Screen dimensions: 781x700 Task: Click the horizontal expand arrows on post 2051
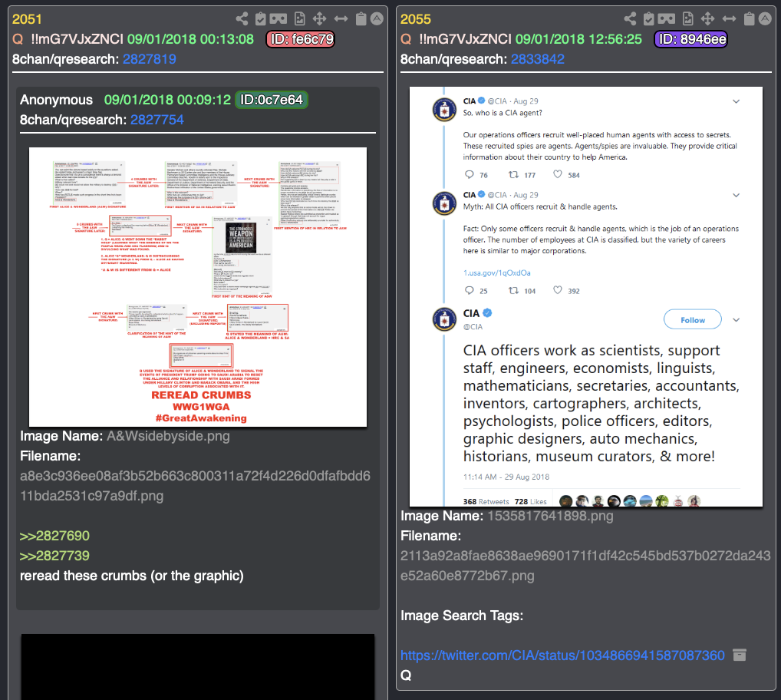(x=341, y=19)
